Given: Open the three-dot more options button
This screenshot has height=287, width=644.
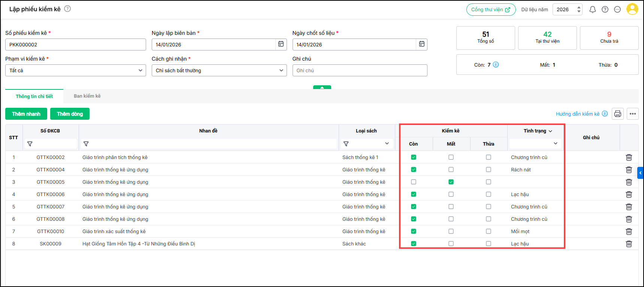Looking at the screenshot, I should click(633, 114).
